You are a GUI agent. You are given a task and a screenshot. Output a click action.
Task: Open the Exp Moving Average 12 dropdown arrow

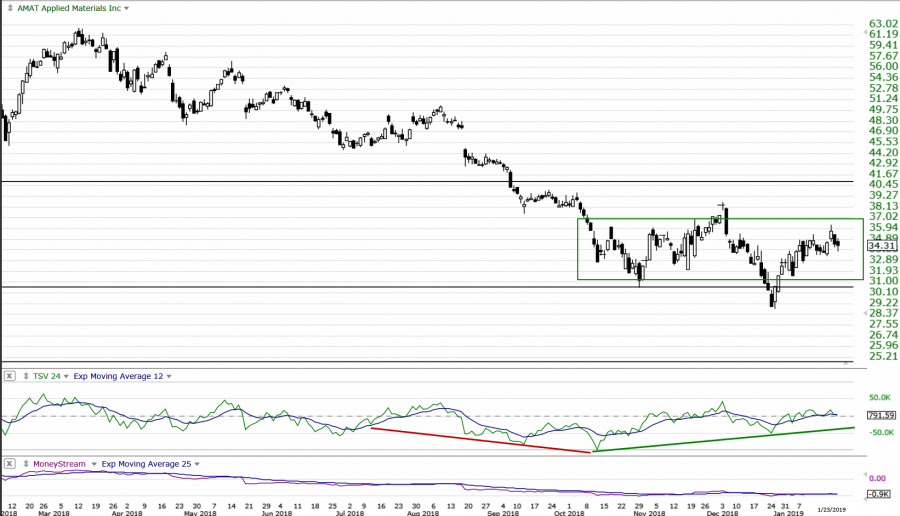[169, 377]
